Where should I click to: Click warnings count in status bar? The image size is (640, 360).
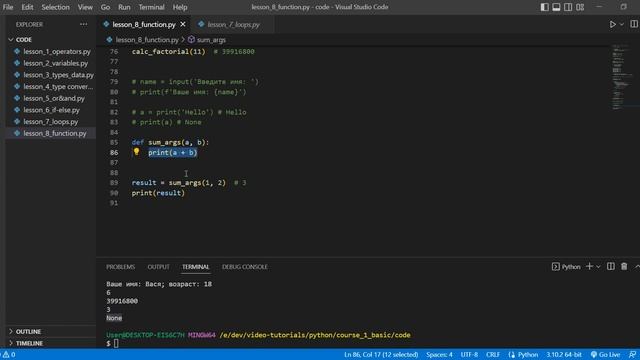9,355
